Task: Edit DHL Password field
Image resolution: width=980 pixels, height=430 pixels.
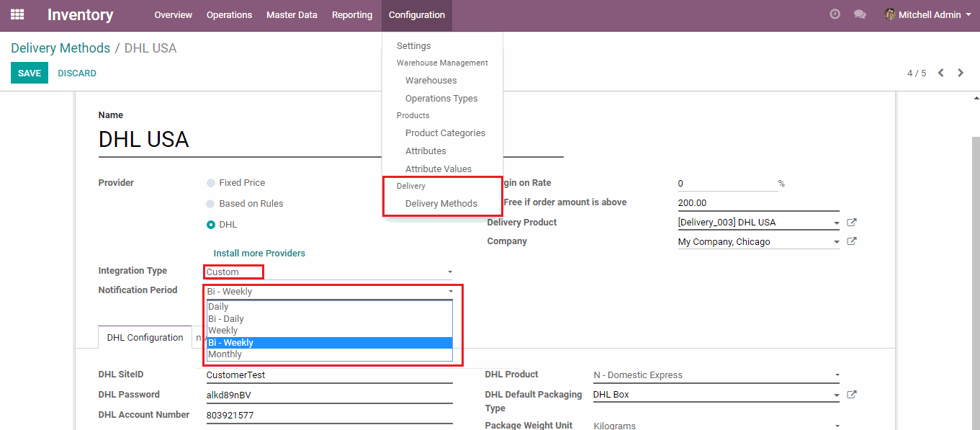Action: [x=329, y=395]
